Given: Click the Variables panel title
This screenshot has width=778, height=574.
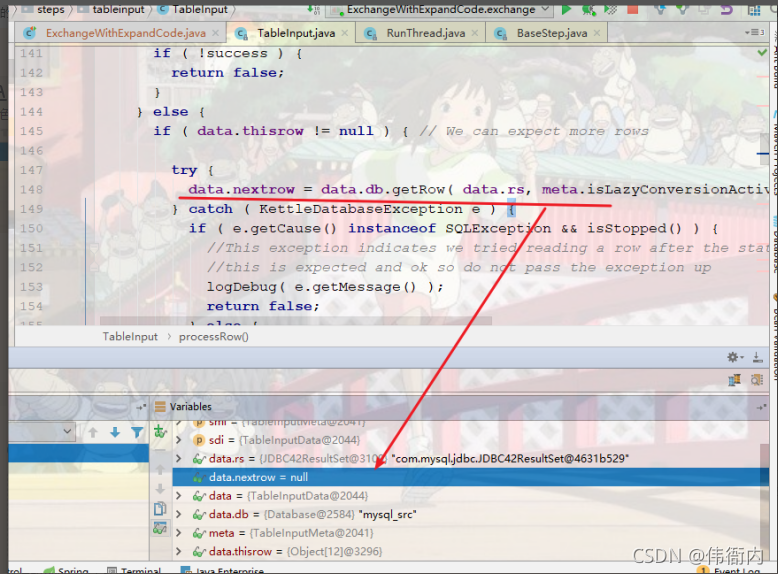Looking at the screenshot, I should click(191, 407).
